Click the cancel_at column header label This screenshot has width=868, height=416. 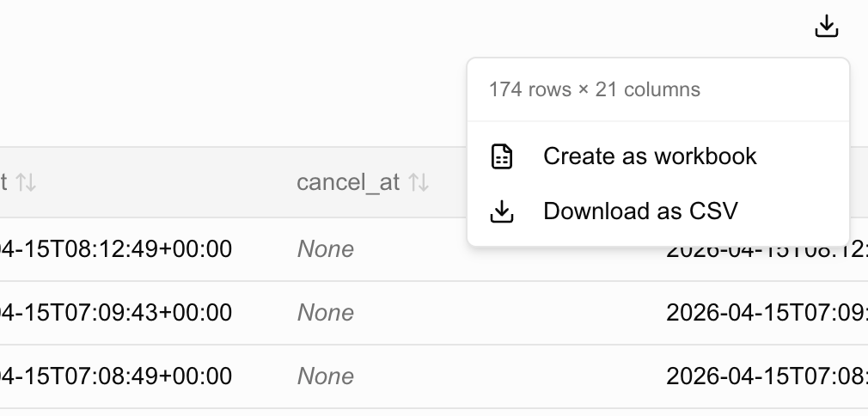point(348,182)
